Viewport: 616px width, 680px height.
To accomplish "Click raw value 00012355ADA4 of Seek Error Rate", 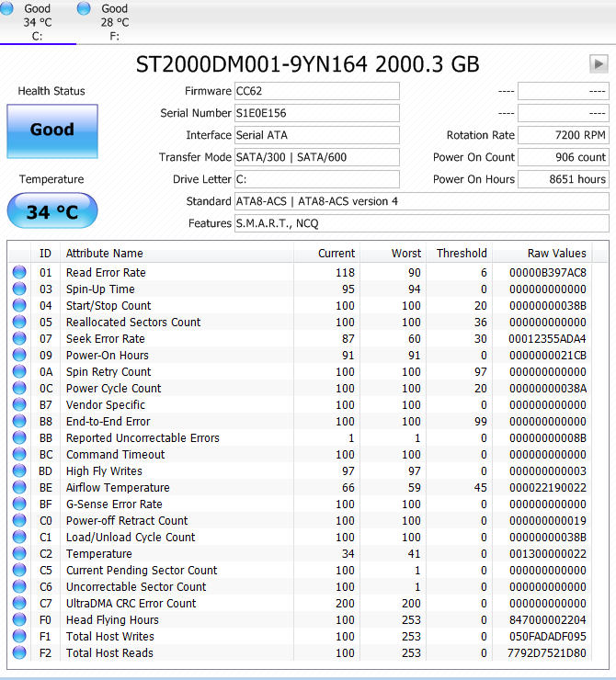I will 547,338.
